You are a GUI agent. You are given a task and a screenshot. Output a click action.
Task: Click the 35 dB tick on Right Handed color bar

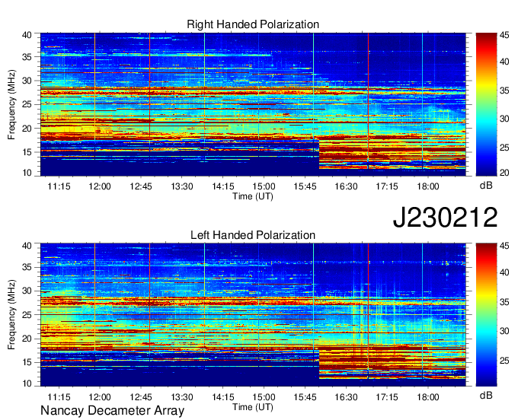504,91
